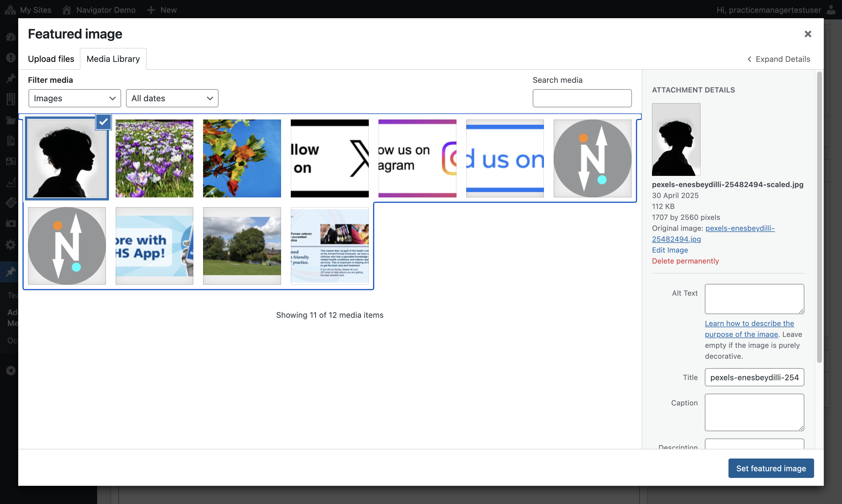The height and width of the screenshot is (504, 842).
Task: Click the Collapse menu arrow icon
Action: 11,370
